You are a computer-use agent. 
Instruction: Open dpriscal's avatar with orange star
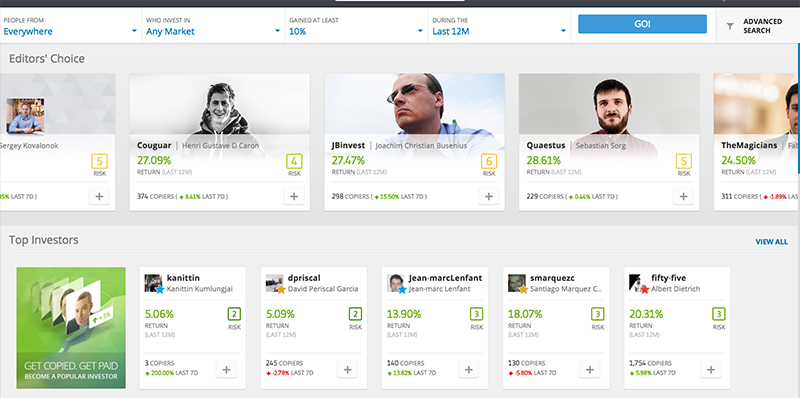[275, 283]
